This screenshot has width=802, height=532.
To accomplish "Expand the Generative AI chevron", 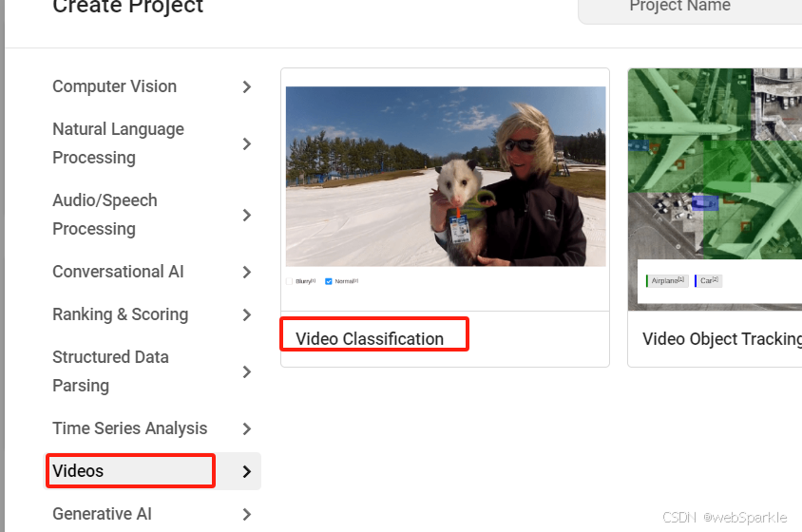I will point(246,514).
